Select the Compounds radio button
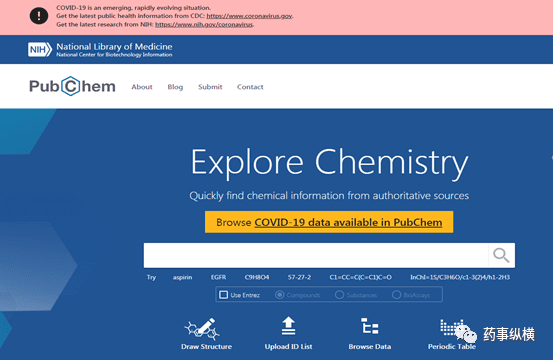The height and width of the screenshot is (360, 553). [x=279, y=294]
